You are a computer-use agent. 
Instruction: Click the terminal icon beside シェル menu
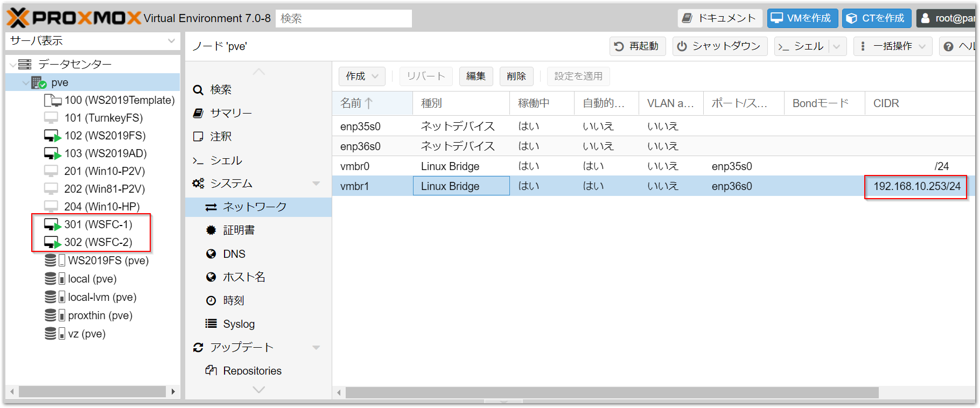(198, 161)
